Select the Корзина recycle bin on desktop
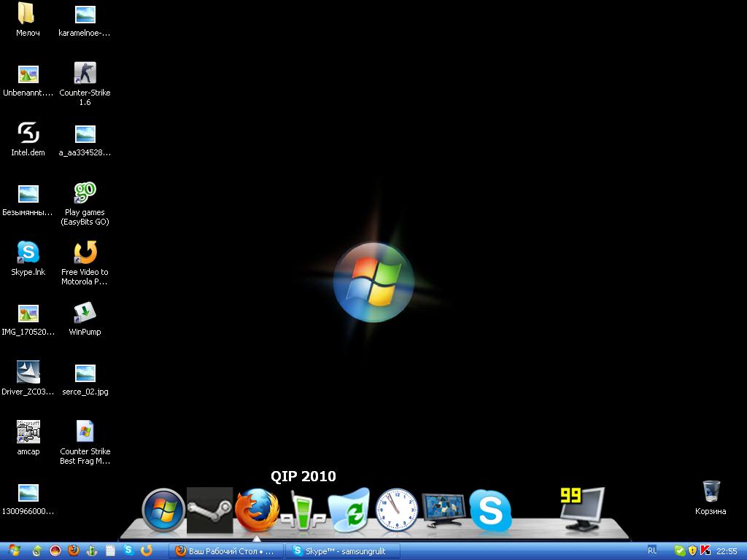Viewport: 747px width, 560px height. pyautogui.click(x=711, y=498)
